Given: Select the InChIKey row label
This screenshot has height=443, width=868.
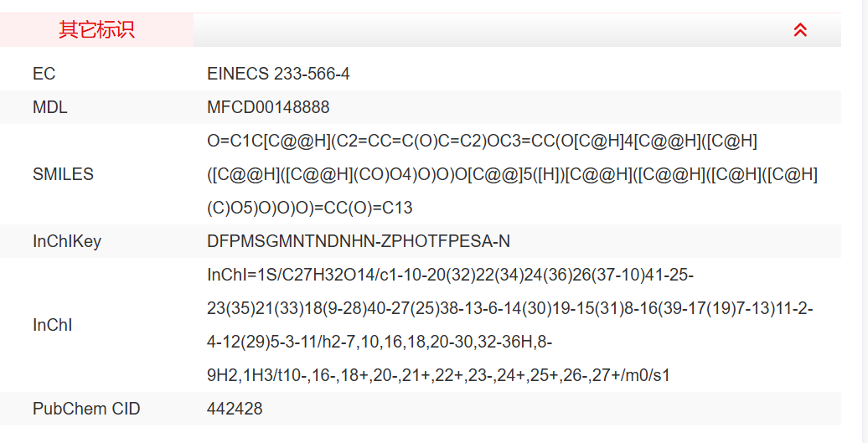Looking at the screenshot, I should pos(67,241).
